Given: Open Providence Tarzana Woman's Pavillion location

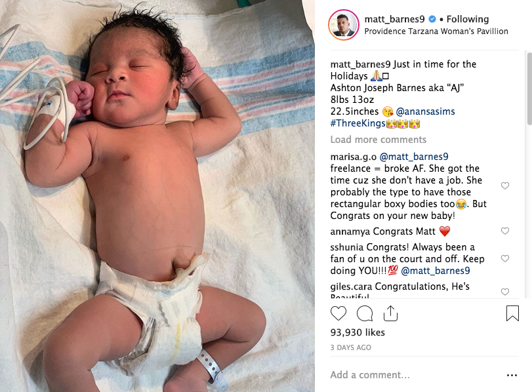Looking at the screenshot, I should pos(436,31).
